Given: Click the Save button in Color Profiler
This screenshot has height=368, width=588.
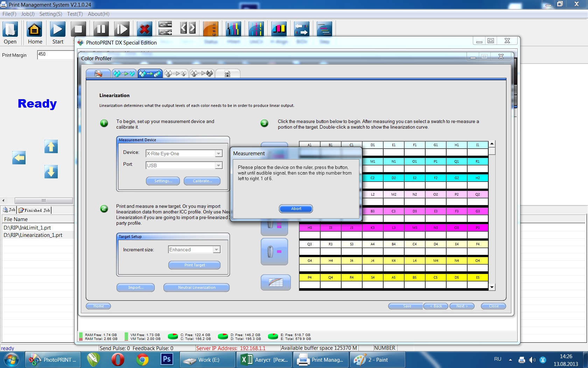Looking at the screenshot, I should coord(406,306).
